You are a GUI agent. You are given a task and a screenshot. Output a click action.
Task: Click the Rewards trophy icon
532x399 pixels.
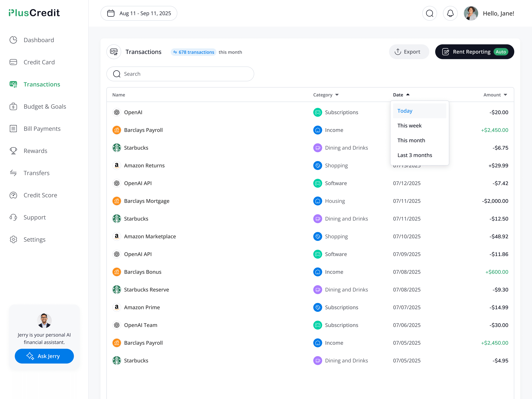coord(13,151)
